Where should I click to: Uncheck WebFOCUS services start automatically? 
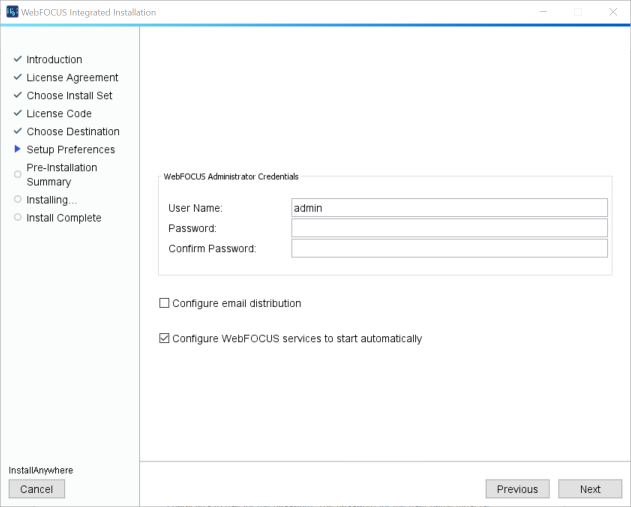pos(165,339)
